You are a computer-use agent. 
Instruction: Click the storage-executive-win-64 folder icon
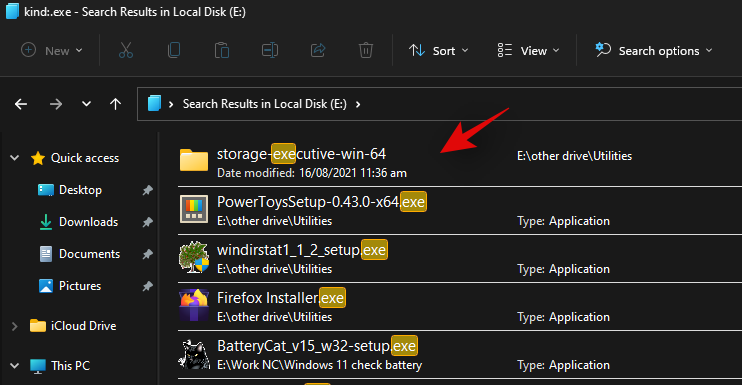194,160
